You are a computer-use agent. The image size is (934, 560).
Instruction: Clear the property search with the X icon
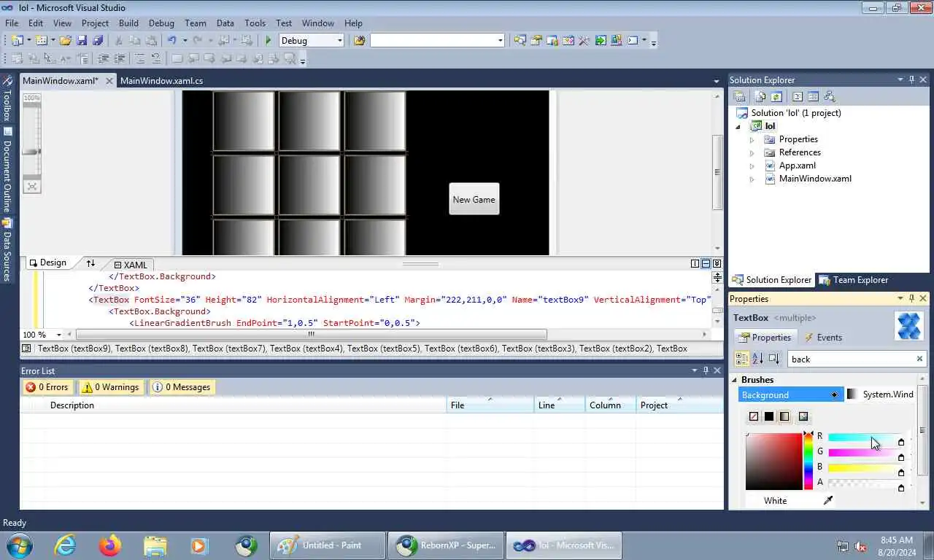tap(919, 359)
